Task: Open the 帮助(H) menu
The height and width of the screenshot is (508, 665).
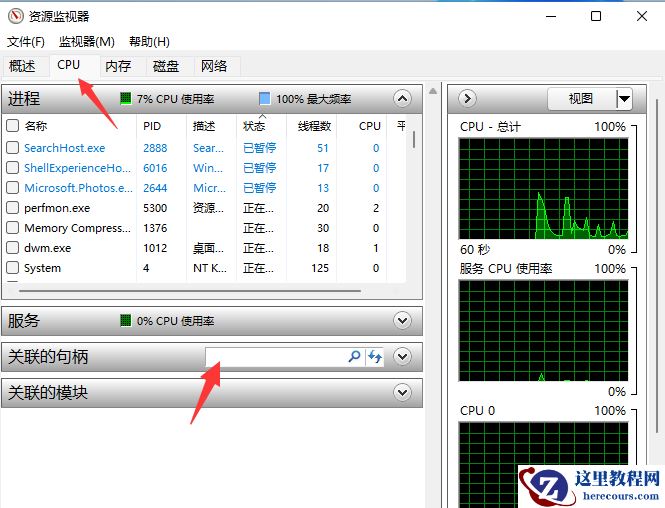Action: [x=149, y=42]
